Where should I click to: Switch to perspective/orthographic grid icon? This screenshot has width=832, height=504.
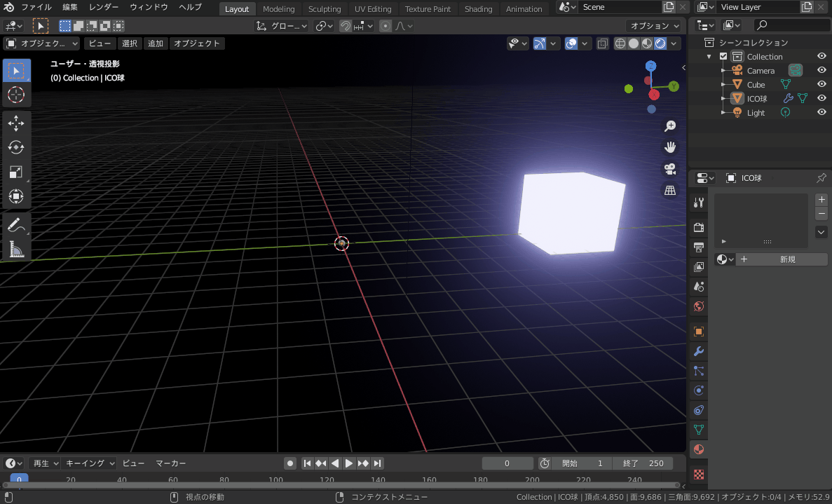(x=670, y=191)
